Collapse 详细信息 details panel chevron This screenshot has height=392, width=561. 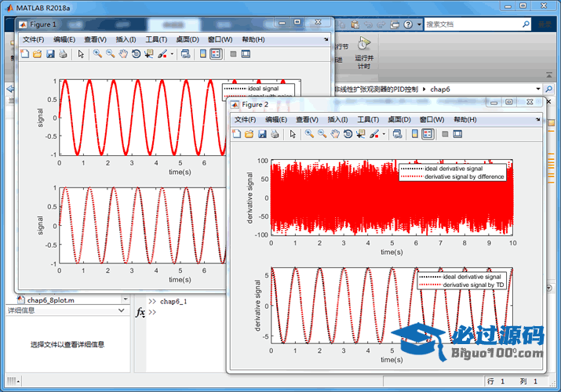(122, 310)
